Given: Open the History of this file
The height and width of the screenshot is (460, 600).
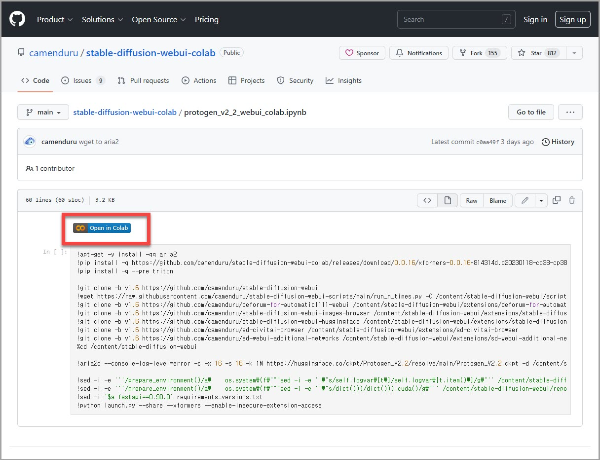Looking at the screenshot, I should [x=558, y=142].
